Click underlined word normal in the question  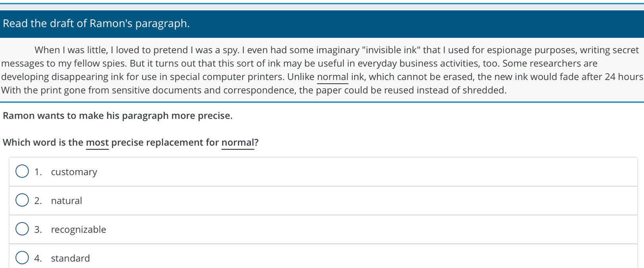click(237, 143)
